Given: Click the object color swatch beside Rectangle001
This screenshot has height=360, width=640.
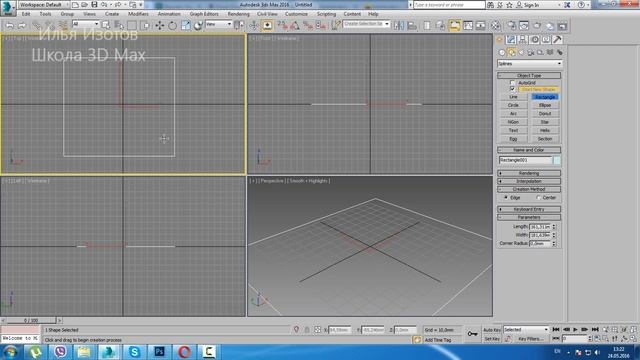Looking at the screenshot, I should (x=557, y=160).
